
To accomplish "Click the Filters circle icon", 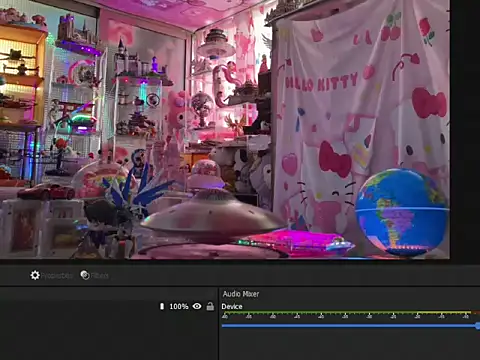I will (85, 275).
